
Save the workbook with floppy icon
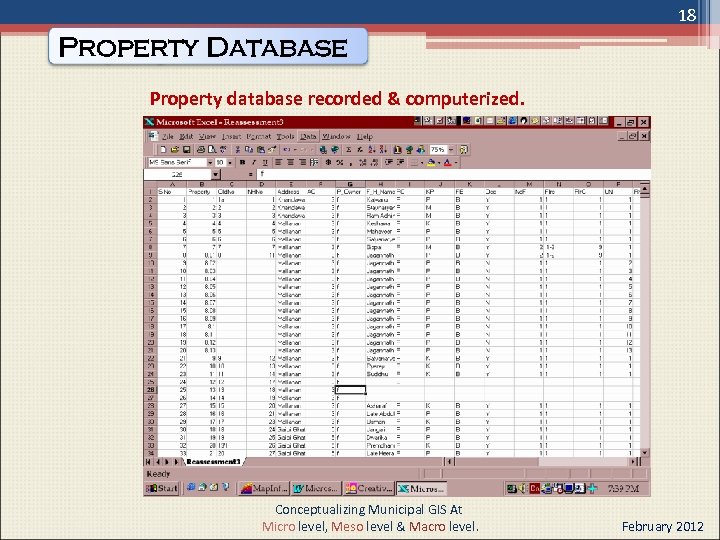[186, 150]
